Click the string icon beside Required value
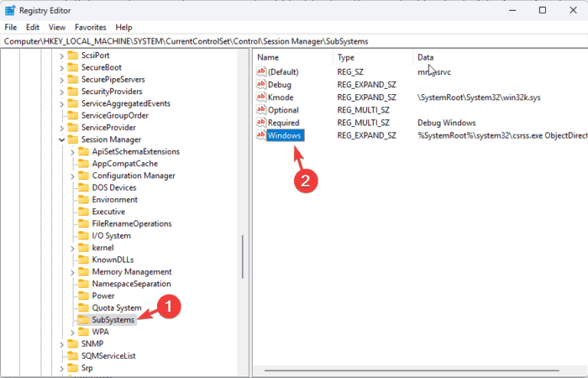588x378 pixels. 261,123
